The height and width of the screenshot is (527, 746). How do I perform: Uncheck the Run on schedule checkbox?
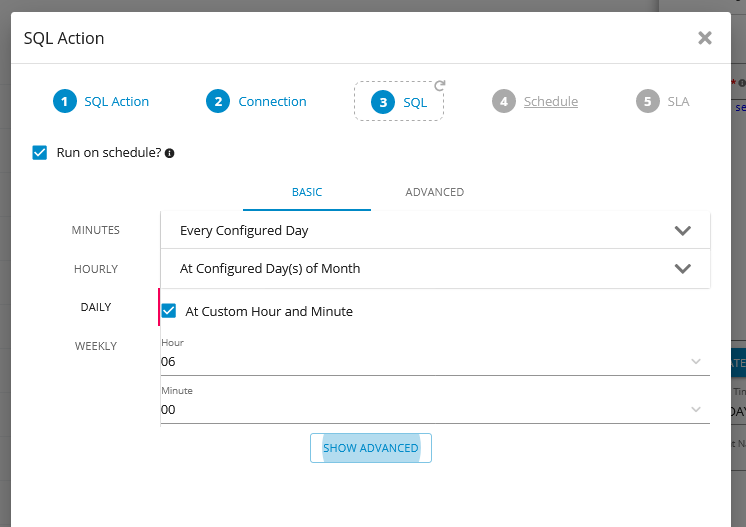coord(40,153)
